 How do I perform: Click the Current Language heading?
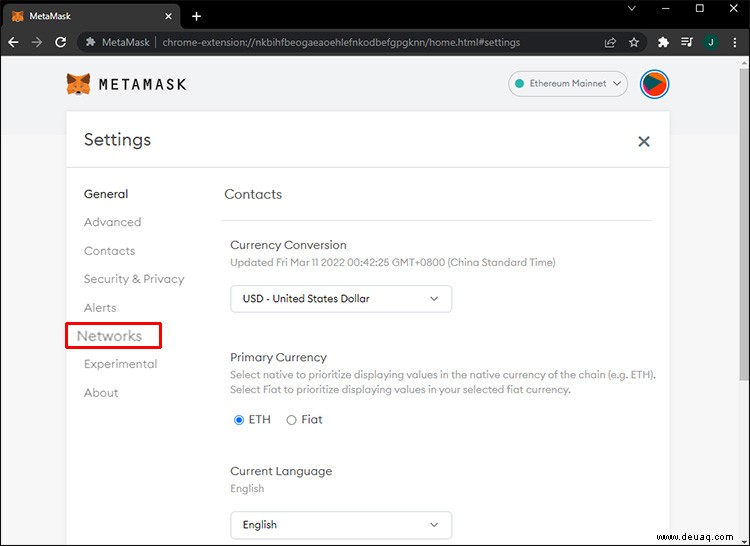(x=281, y=471)
